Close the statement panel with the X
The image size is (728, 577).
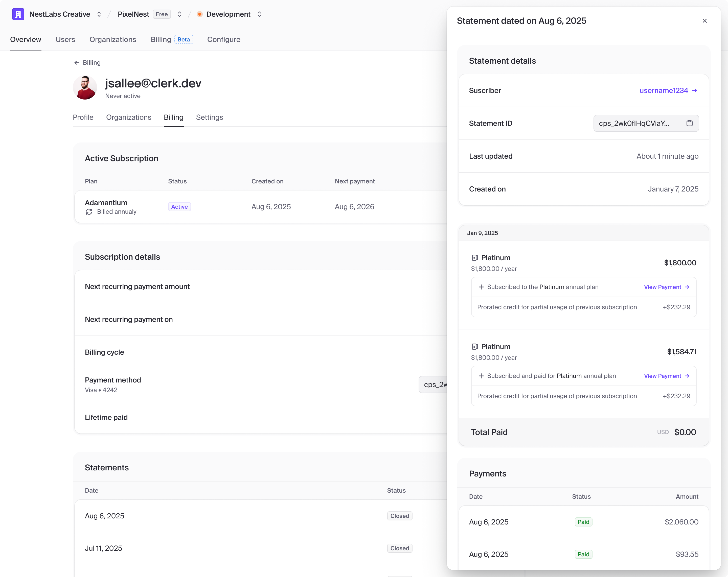pyautogui.click(x=705, y=21)
